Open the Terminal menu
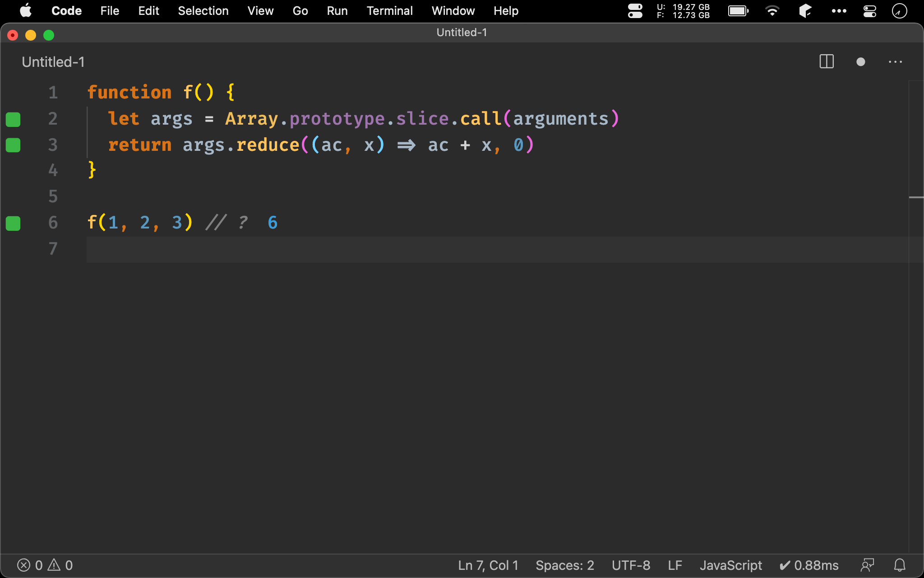The width and height of the screenshot is (924, 578). pos(389,11)
